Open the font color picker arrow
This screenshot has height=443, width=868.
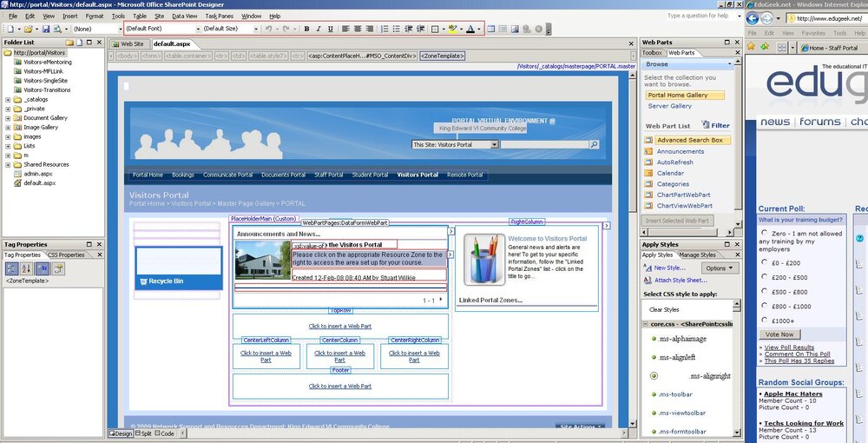coord(479,29)
